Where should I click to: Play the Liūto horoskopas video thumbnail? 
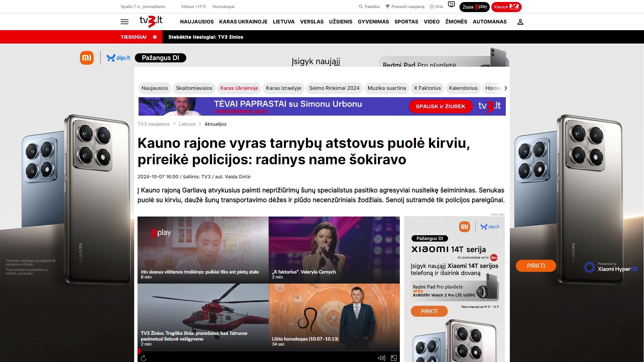[334, 317]
